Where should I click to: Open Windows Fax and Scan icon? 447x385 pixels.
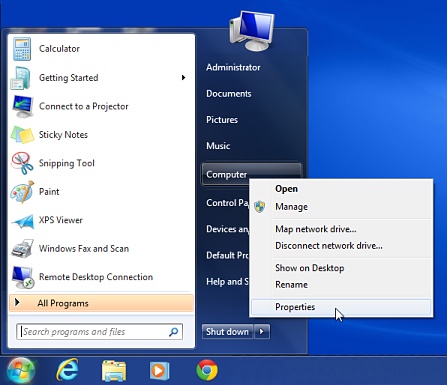(22, 249)
